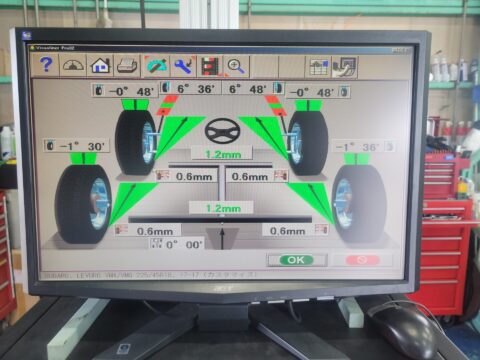Click front total toe 1.2mm value
480x360 pixels.
pos(222,154)
